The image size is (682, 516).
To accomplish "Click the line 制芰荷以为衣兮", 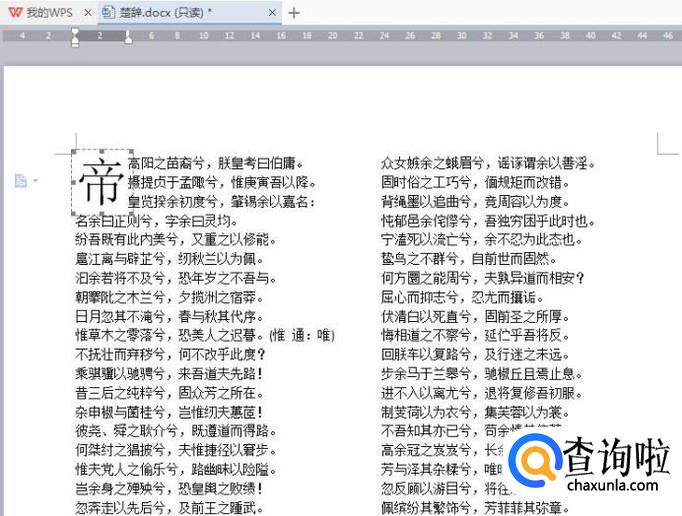I will [x=426, y=412].
